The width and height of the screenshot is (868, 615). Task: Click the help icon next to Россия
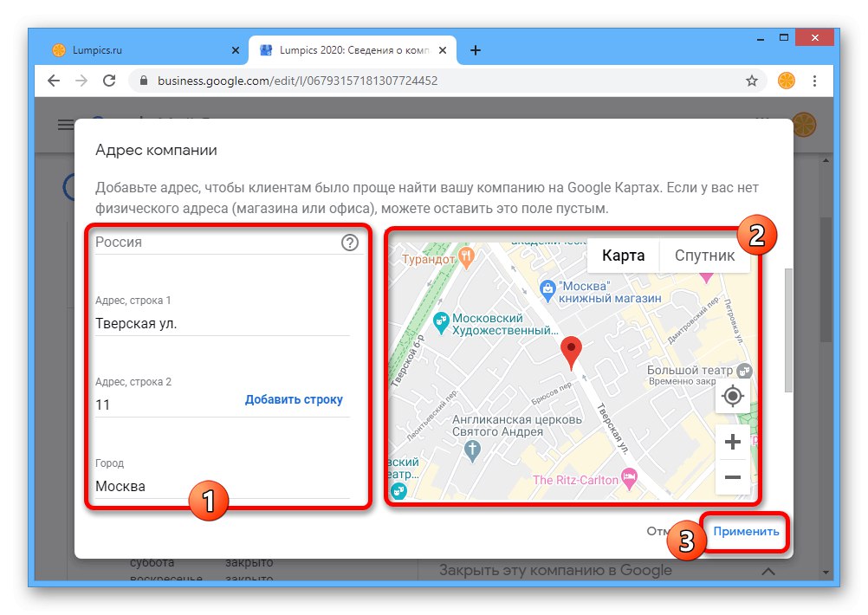tap(350, 243)
